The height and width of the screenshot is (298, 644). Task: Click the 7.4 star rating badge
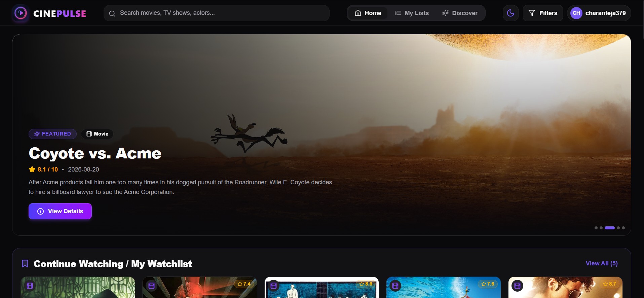(244, 284)
